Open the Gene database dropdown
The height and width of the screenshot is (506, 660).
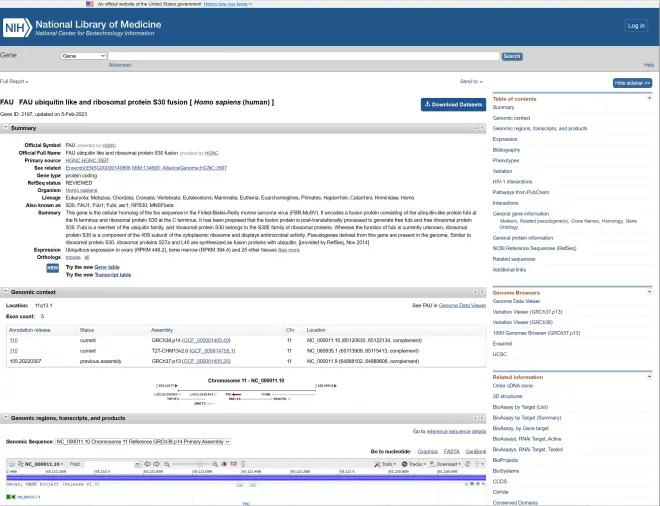pos(82,56)
